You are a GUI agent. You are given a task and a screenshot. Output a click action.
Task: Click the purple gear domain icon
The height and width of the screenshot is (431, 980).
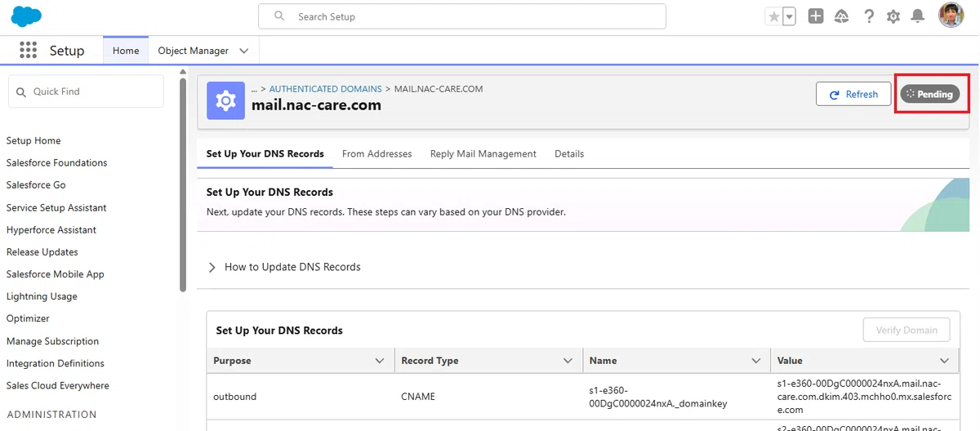225,100
